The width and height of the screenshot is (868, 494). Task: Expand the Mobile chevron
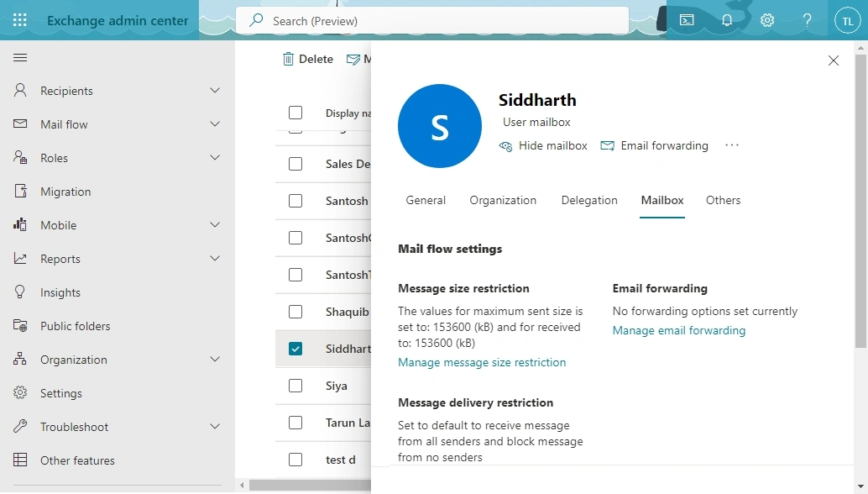click(x=215, y=225)
